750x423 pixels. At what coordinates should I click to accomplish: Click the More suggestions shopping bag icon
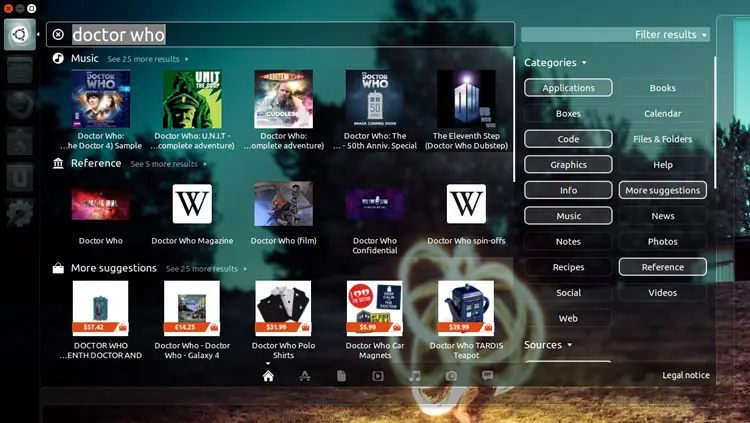(58, 268)
